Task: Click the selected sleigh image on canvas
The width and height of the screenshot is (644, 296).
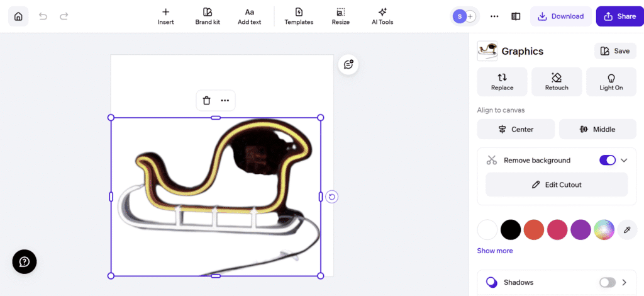Action: click(216, 196)
